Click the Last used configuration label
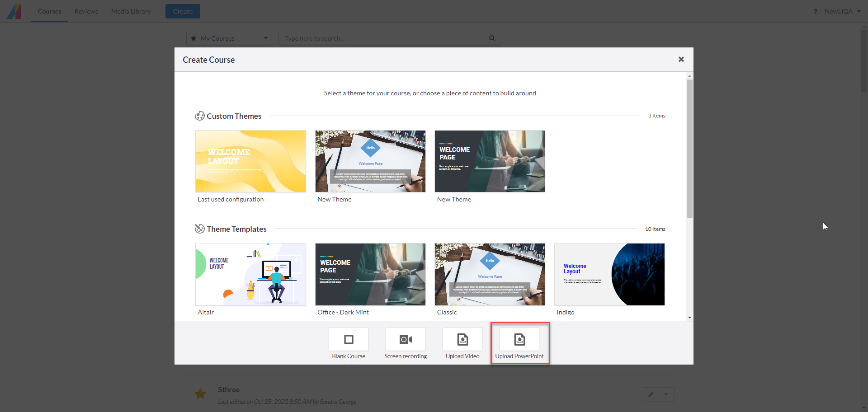The height and width of the screenshot is (412, 868). [x=231, y=199]
